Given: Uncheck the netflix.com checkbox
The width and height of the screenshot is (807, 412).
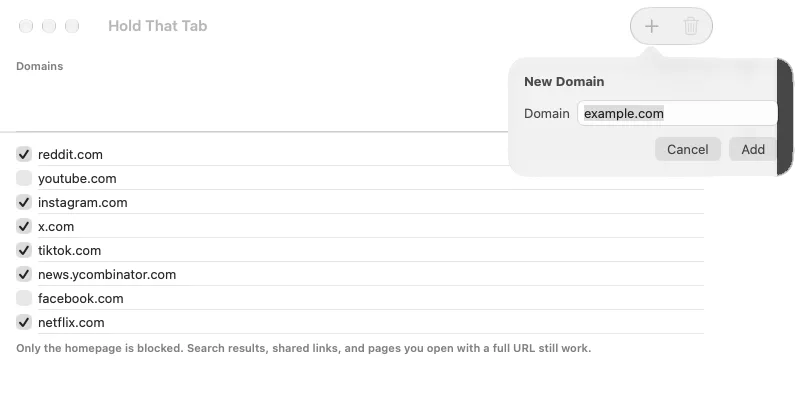Looking at the screenshot, I should (24, 323).
